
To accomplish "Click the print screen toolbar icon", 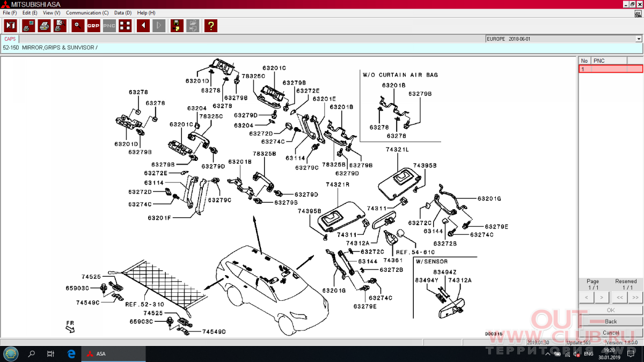I will click(x=28, y=25).
